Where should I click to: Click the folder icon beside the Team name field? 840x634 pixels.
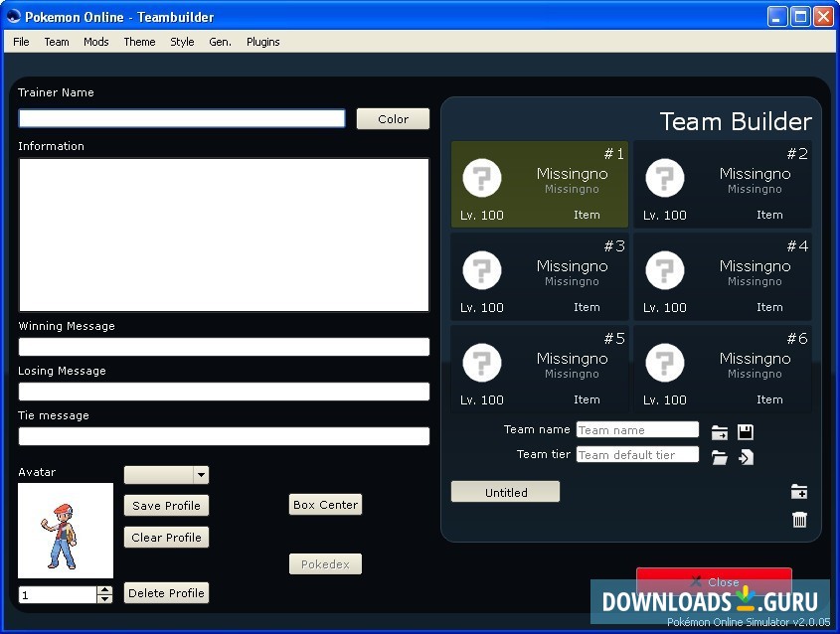pyautogui.click(x=720, y=432)
